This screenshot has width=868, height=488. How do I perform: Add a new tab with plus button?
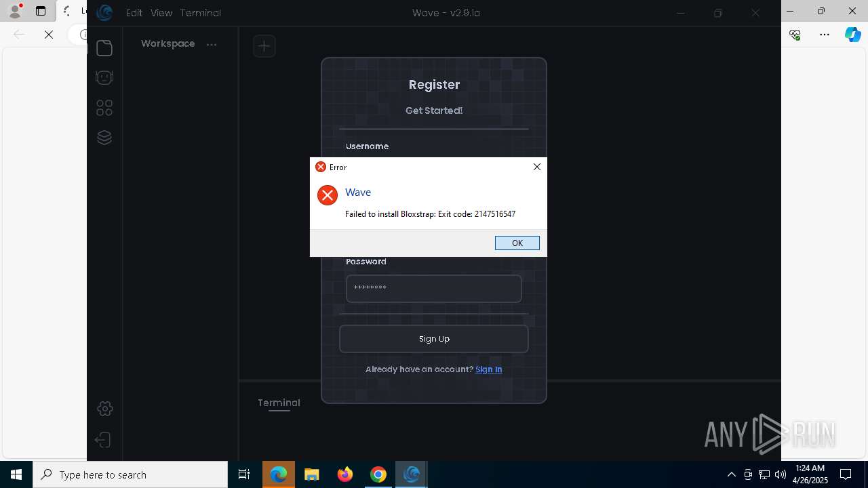[x=264, y=46]
